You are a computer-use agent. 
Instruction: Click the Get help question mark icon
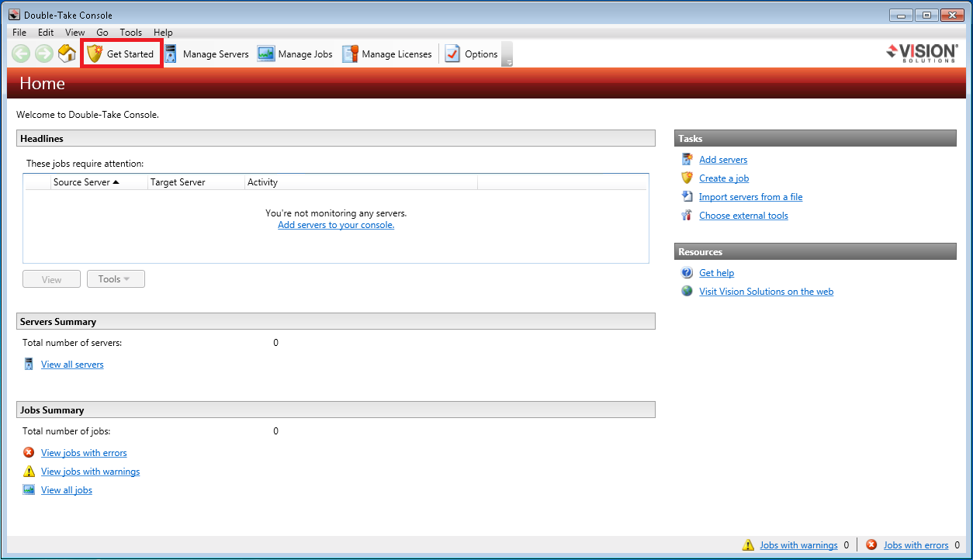(687, 273)
